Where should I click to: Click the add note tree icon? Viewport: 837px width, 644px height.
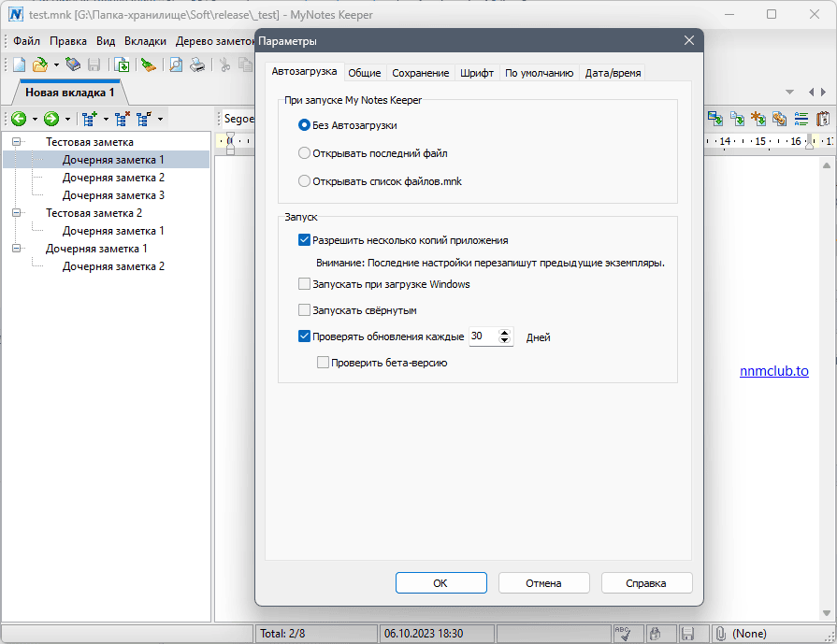tap(90, 119)
